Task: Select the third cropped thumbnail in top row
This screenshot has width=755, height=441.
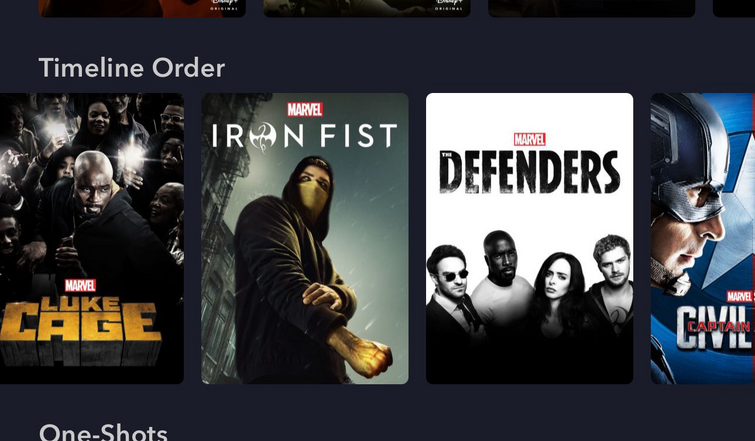Action: click(x=592, y=8)
